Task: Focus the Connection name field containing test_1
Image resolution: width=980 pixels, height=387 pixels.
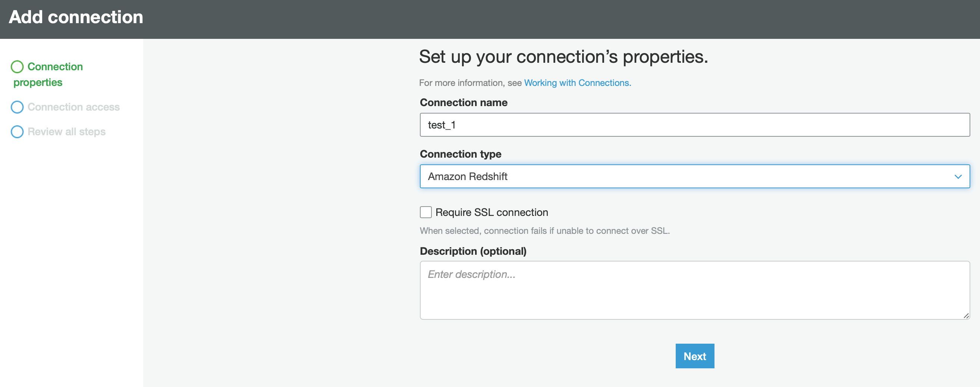Action: click(x=694, y=125)
